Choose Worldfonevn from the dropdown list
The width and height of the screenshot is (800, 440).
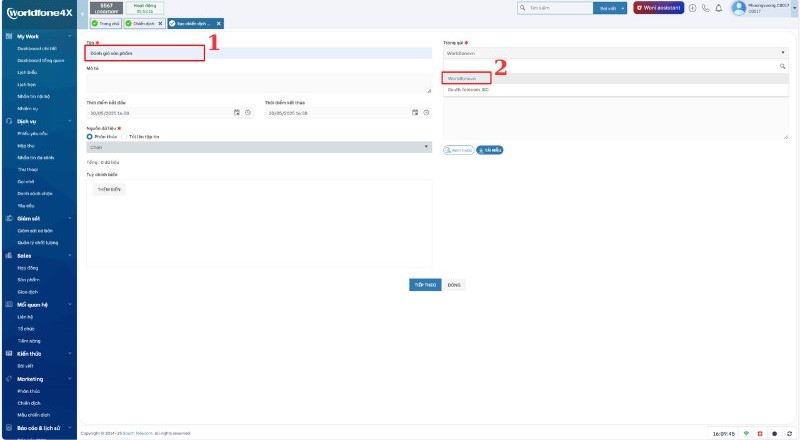pos(467,77)
